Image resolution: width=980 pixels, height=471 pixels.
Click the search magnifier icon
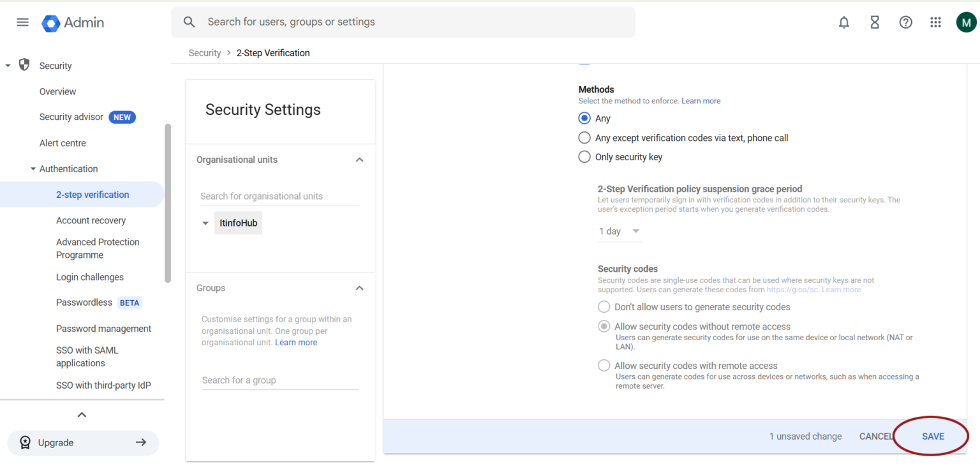pos(189,22)
